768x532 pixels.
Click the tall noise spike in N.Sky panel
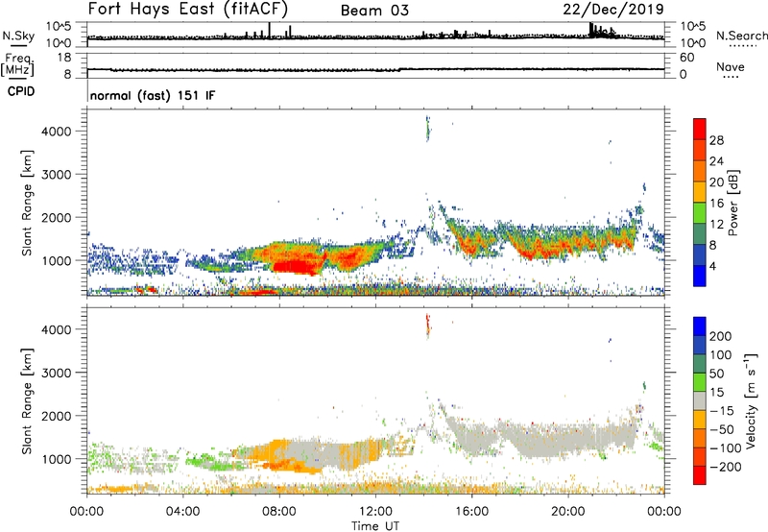[x=270, y=31]
